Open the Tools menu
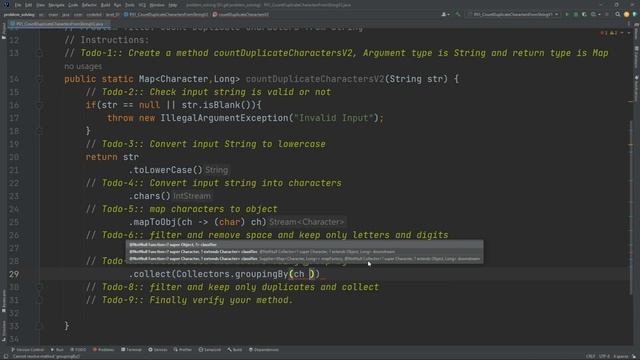The image size is (640, 360). (x=130, y=5)
